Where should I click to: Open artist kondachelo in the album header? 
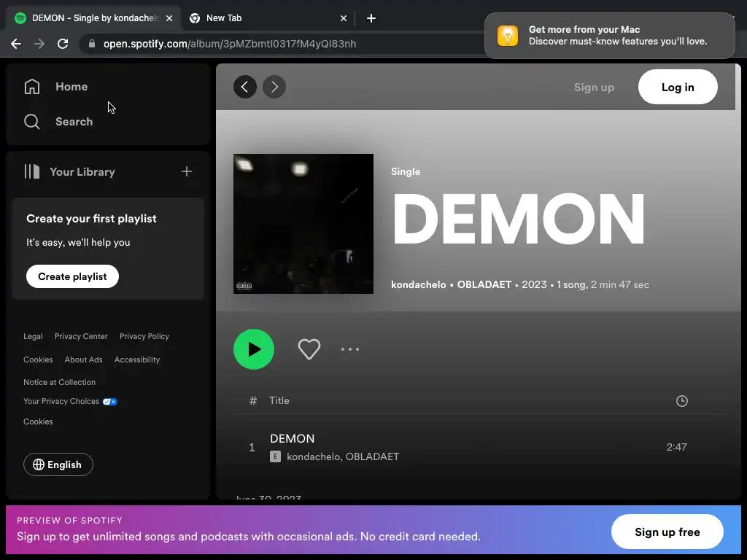point(418,285)
